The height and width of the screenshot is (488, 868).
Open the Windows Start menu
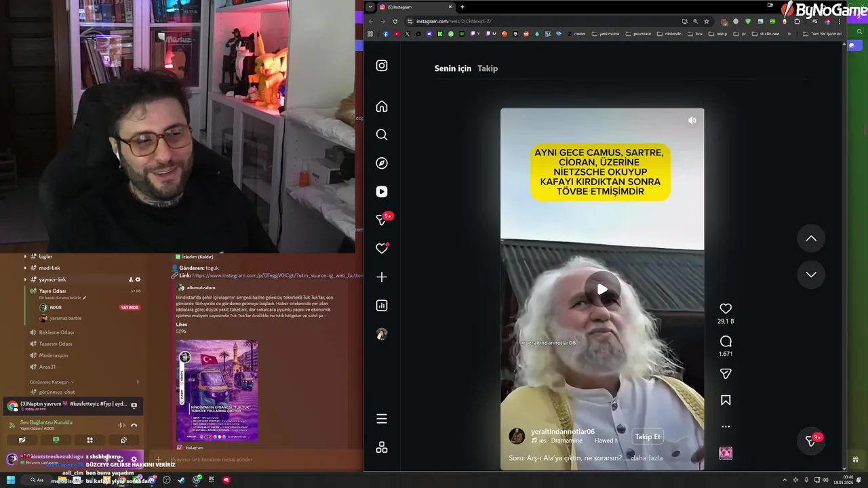[11, 480]
